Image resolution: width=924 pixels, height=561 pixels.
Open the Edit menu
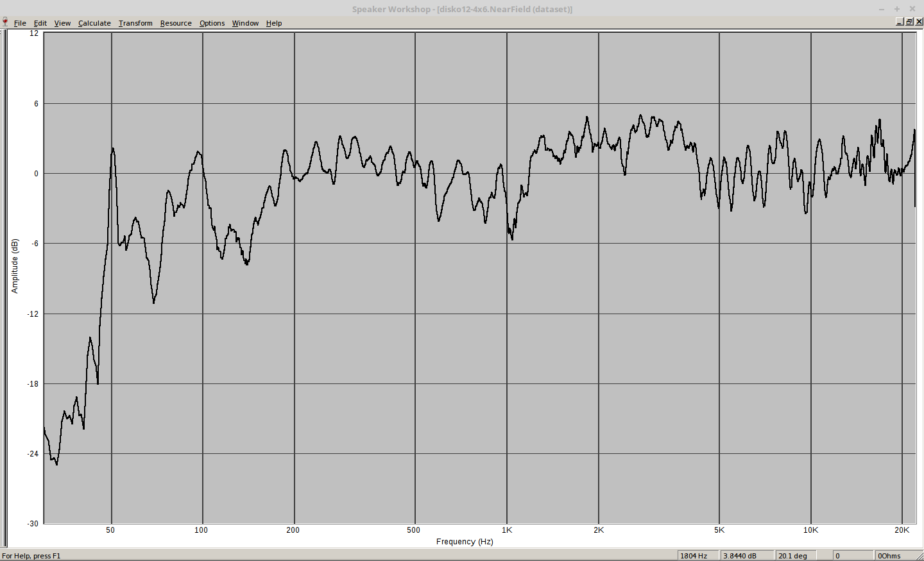click(40, 23)
